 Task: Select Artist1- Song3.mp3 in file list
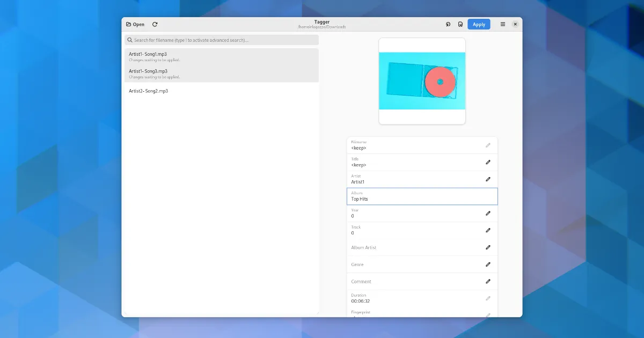[221, 74]
